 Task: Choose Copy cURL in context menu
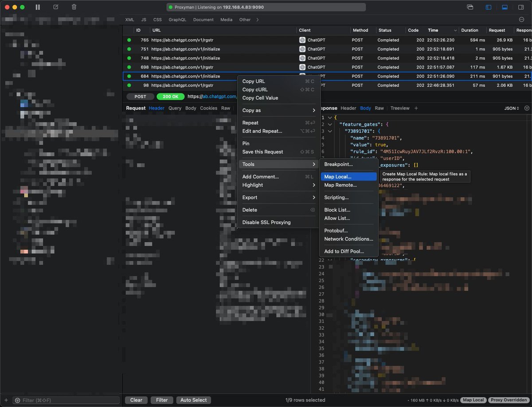278,89
